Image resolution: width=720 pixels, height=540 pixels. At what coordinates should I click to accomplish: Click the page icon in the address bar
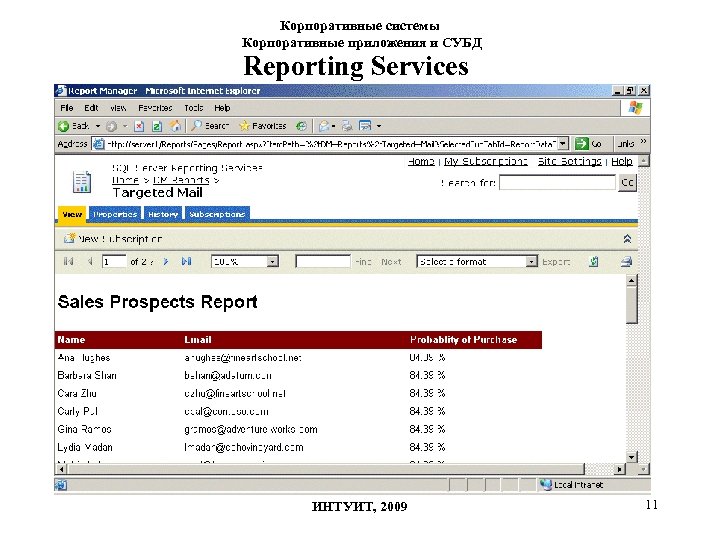(98, 144)
